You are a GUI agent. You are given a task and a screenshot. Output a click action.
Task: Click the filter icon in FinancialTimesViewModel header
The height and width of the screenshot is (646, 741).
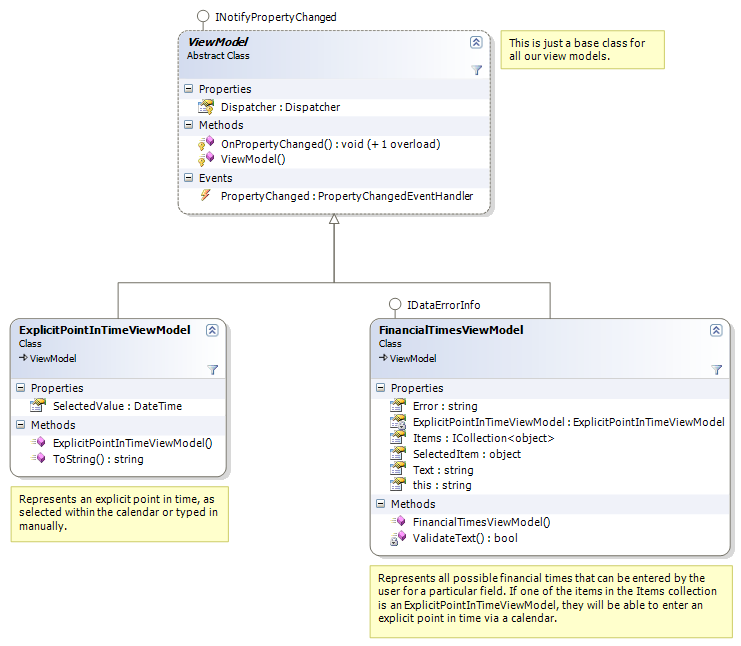point(716,370)
